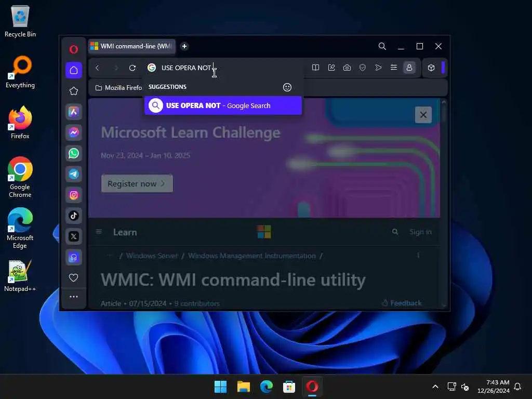The image size is (532, 399).
Task: Open the Opera account profile icon
Action: 409,68
